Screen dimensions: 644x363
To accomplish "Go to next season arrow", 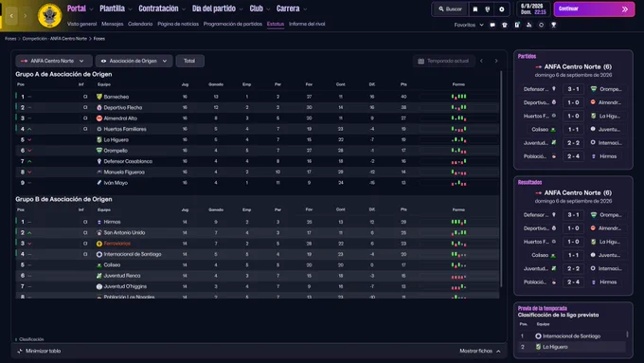I will click(496, 61).
